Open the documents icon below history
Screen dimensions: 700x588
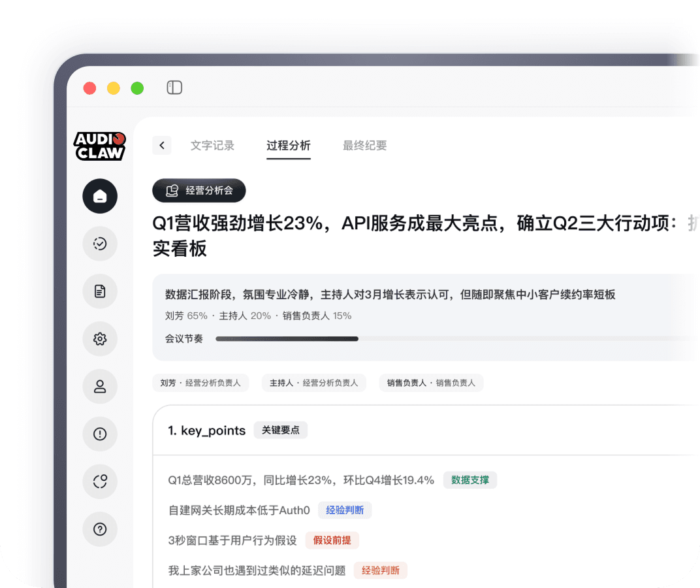pos(99,291)
